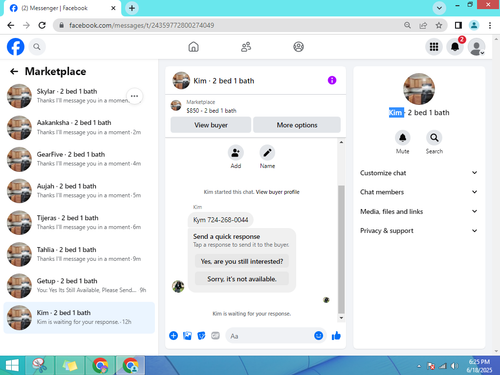
Task: Open Tahlia 2 bed 1 bath conversation
Action: point(79,254)
